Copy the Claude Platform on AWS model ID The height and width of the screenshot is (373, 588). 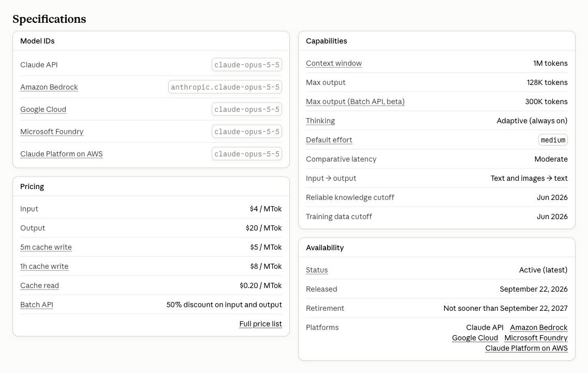point(247,154)
